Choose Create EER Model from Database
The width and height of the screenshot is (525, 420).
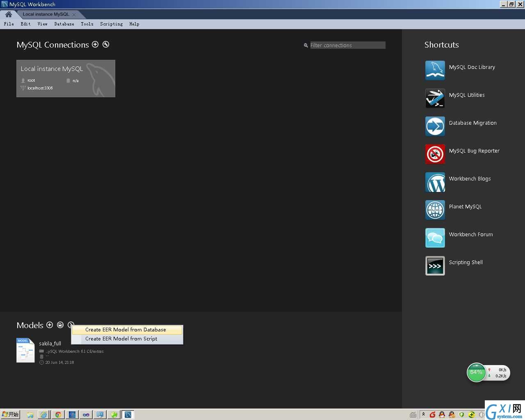127,330
